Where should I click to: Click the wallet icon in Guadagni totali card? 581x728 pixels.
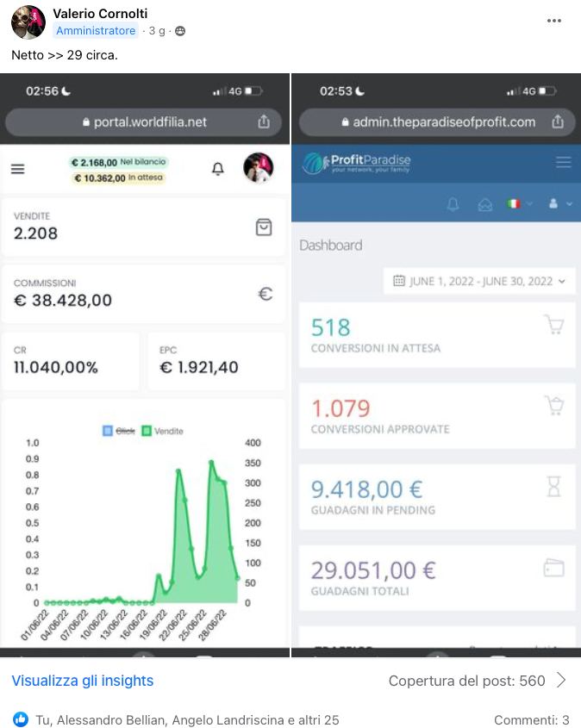(553, 568)
